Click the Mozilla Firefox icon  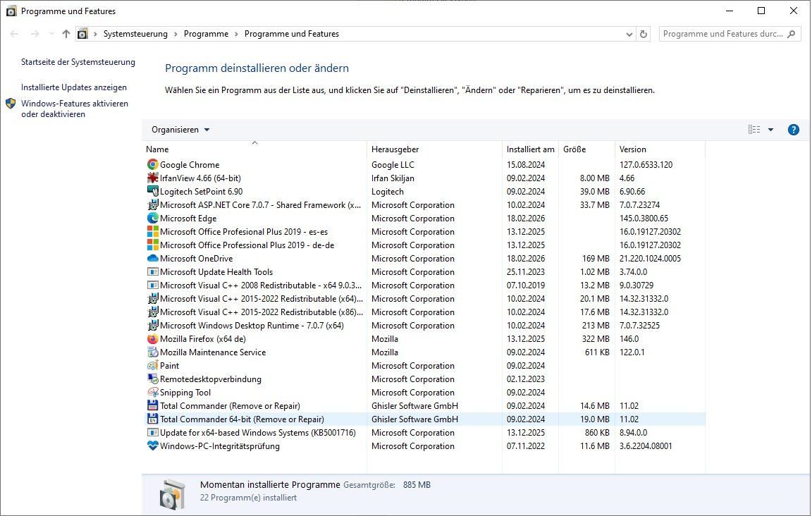pos(153,339)
